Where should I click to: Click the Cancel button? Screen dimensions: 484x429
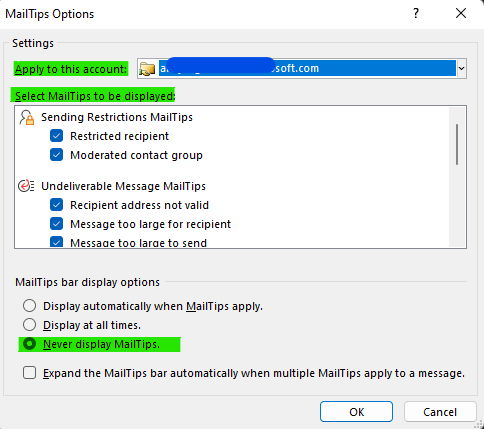click(440, 412)
